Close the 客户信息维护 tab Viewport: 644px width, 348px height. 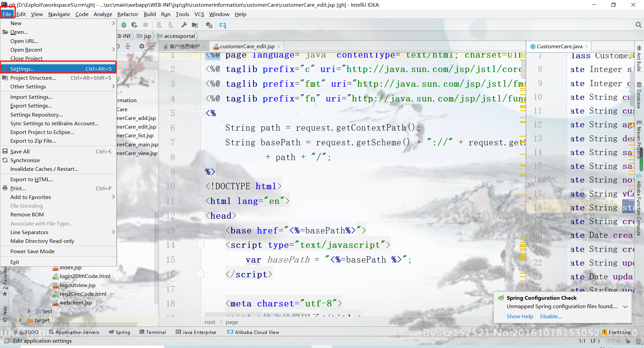[x=204, y=47]
